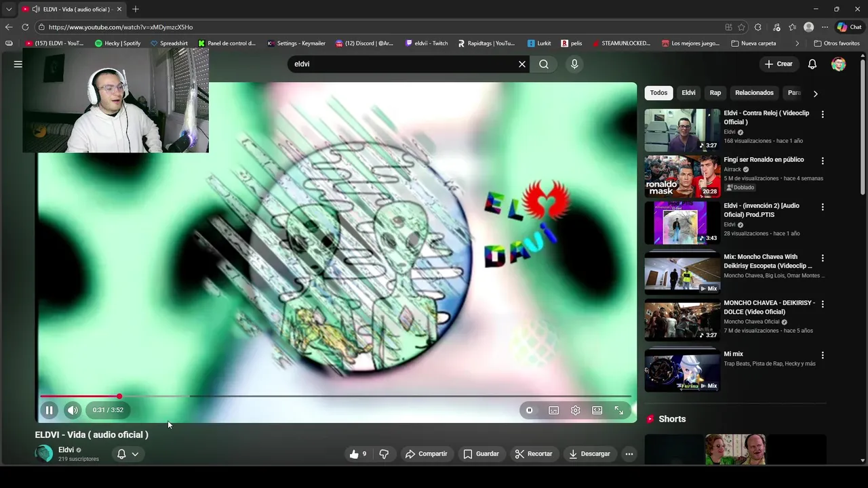Screen dimensions: 868x488
Task: Open options menu for Contra Reloj video
Action: click(823, 115)
